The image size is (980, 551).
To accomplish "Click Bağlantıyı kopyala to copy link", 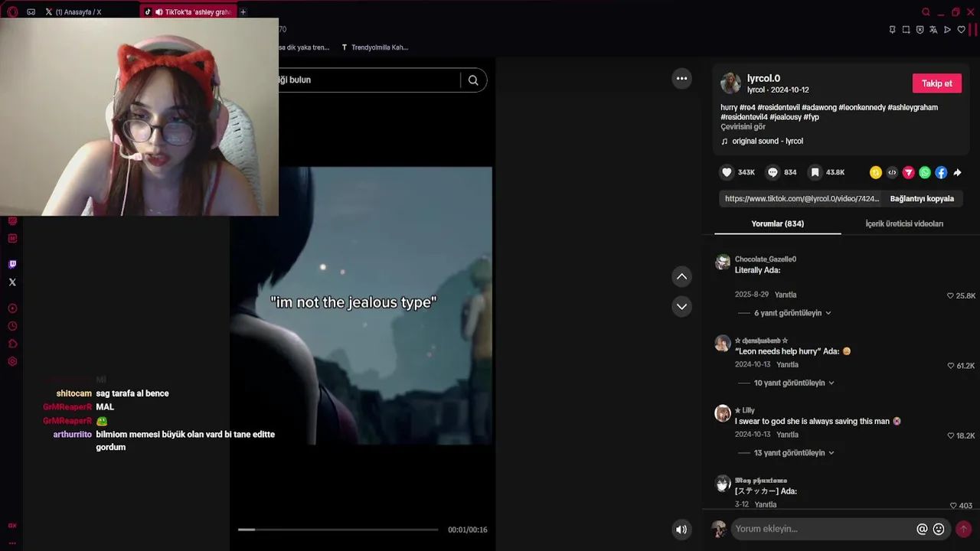I will [922, 198].
